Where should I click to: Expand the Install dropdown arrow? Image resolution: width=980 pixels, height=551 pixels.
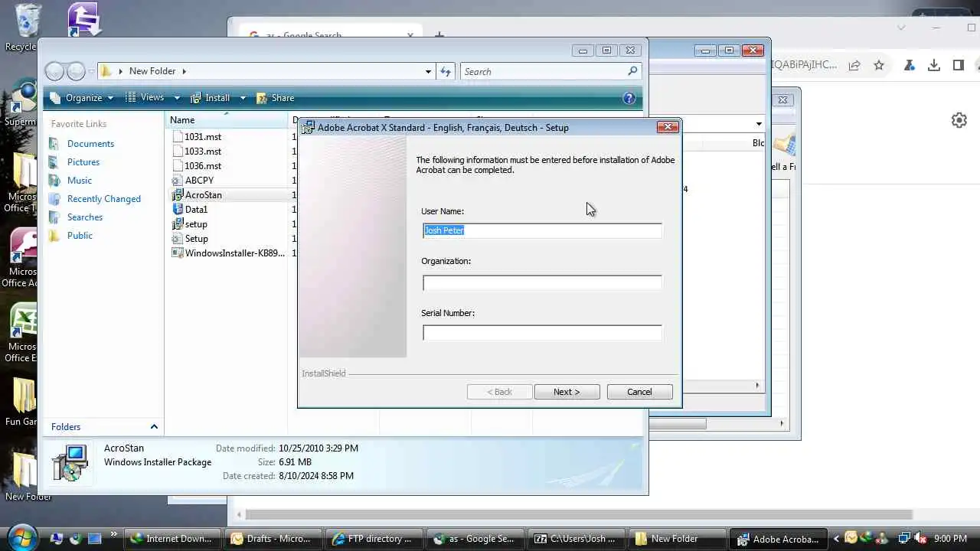tap(243, 98)
